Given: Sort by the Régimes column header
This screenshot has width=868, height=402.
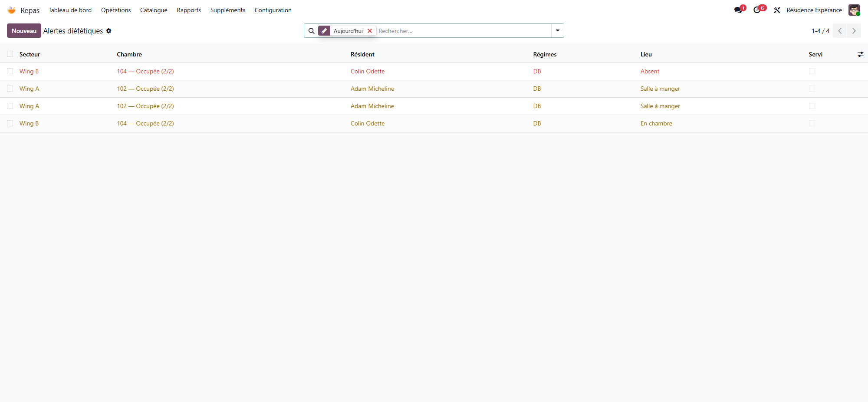Looking at the screenshot, I should coord(545,54).
